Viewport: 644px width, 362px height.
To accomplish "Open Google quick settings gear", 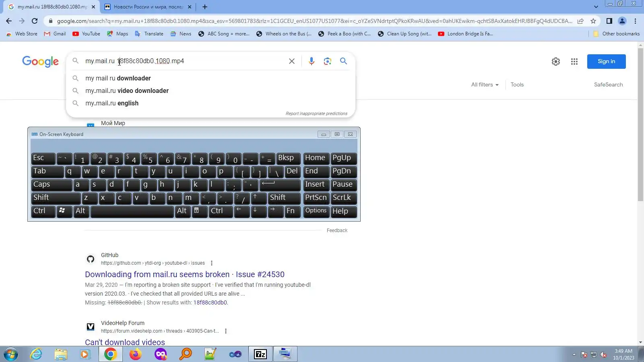I will (x=556, y=62).
